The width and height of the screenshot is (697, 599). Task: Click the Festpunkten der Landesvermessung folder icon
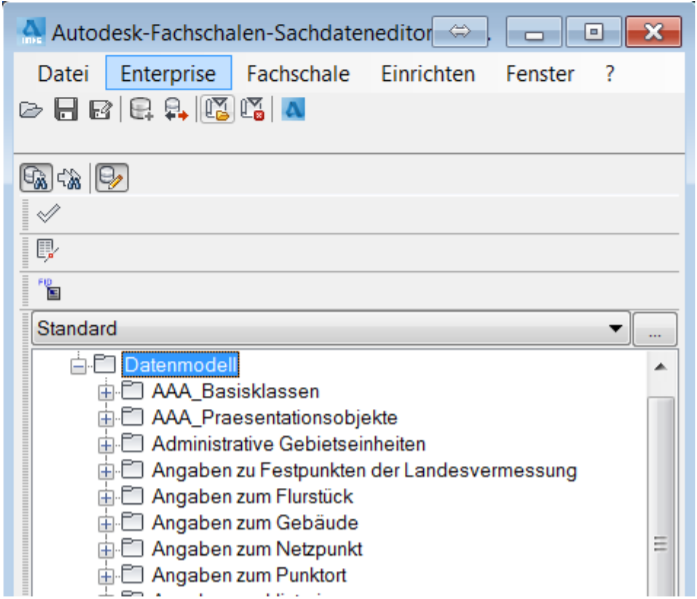(132, 469)
